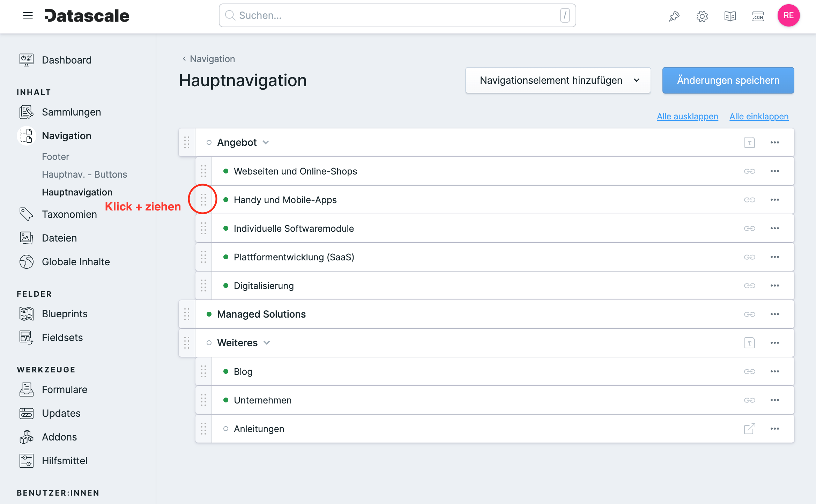This screenshot has width=816, height=504.
Task: Toggle visibility of Handy und Mobile-Apps item
Action: tap(226, 200)
